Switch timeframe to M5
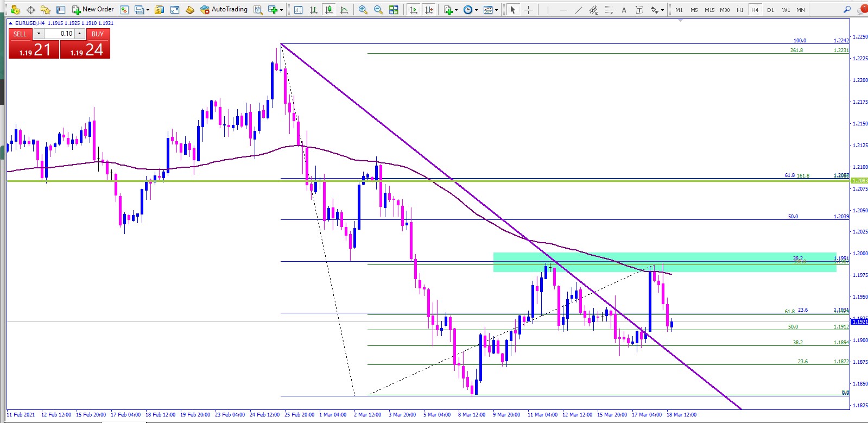 [694, 10]
